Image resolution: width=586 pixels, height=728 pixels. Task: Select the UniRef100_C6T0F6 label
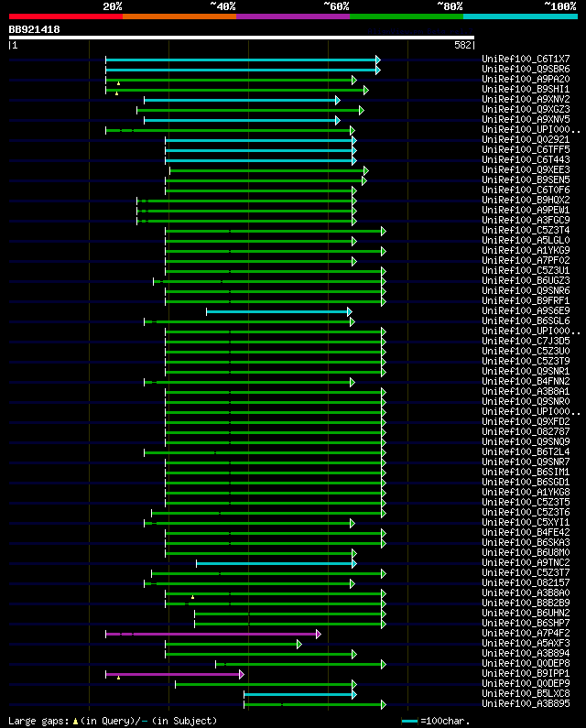click(526, 190)
